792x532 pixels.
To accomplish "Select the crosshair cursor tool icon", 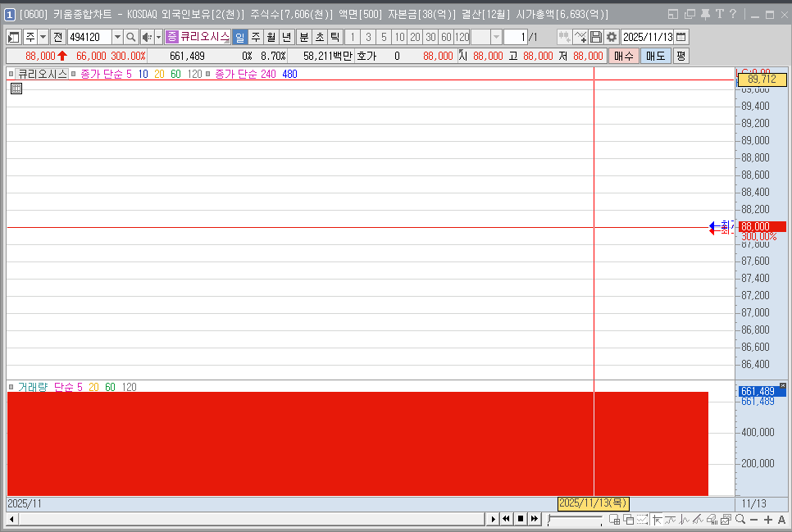I will click(658, 520).
